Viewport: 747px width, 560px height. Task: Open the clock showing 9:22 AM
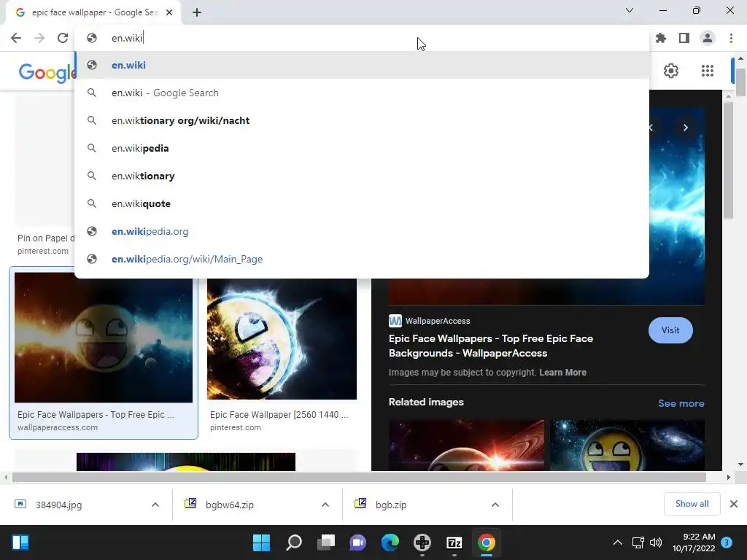(694, 542)
